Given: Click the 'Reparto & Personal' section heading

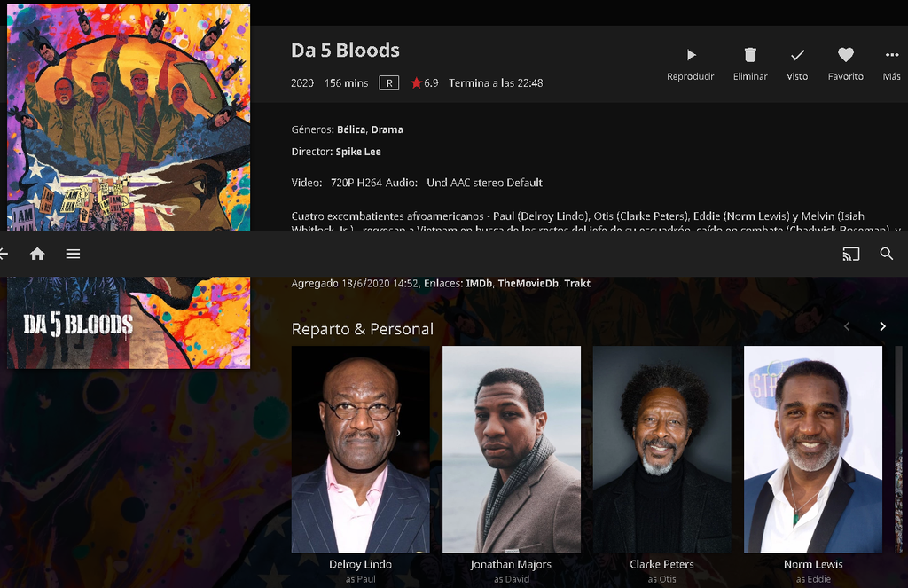Looking at the screenshot, I should click(x=363, y=329).
